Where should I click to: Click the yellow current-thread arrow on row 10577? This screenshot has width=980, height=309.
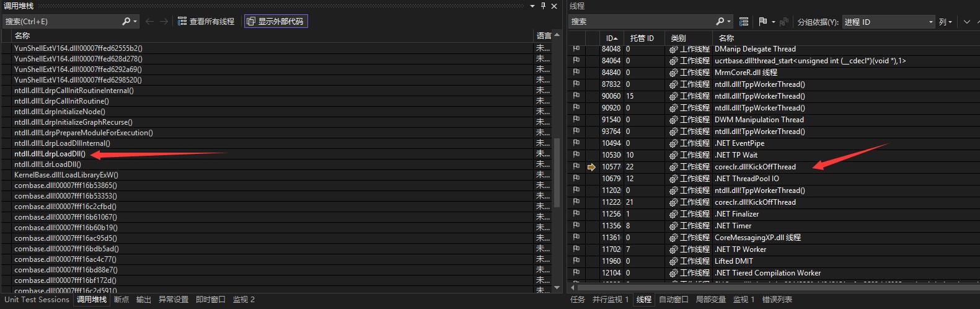pyautogui.click(x=591, y=167)
